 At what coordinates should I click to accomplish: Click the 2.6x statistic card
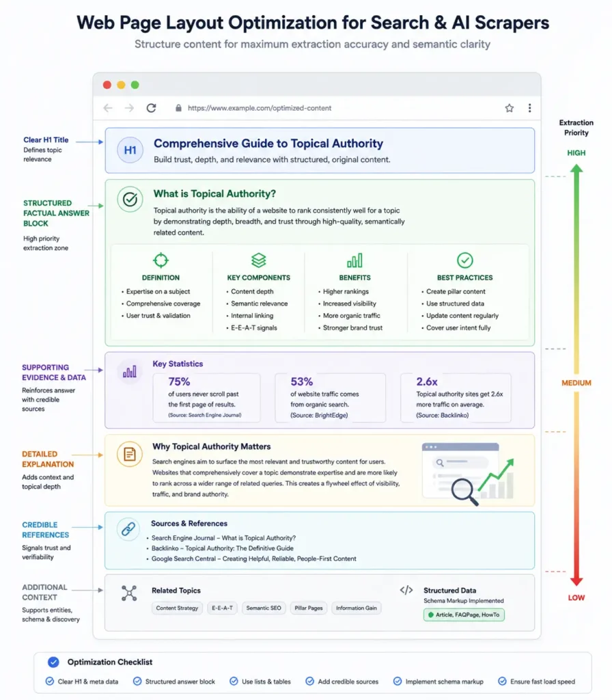click(456, 398)
